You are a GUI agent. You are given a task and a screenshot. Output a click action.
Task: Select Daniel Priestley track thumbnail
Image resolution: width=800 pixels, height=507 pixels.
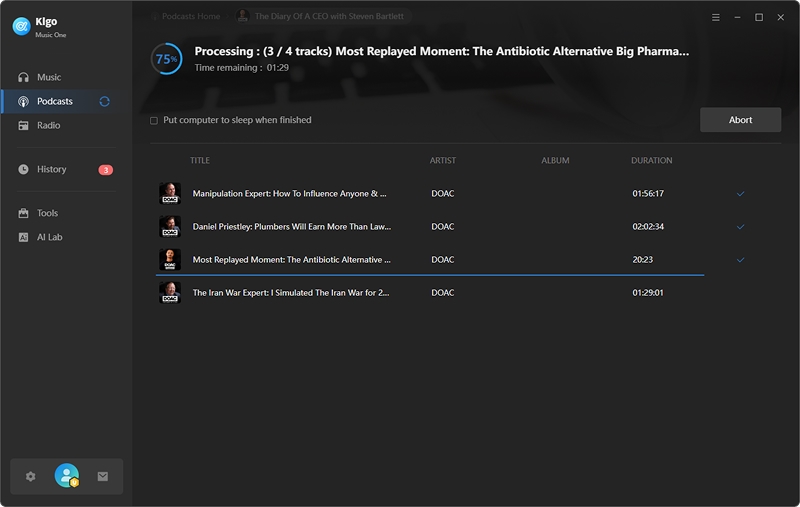[170, 226]
